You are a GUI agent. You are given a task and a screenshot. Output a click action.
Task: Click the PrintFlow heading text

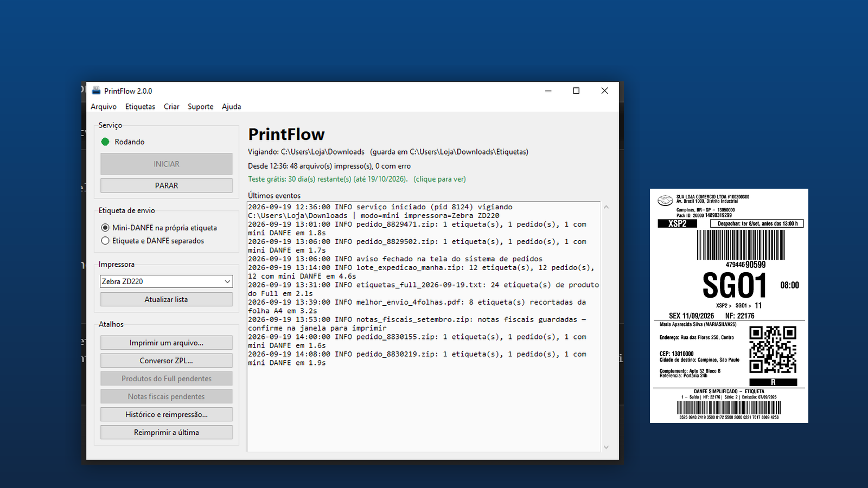286,134
